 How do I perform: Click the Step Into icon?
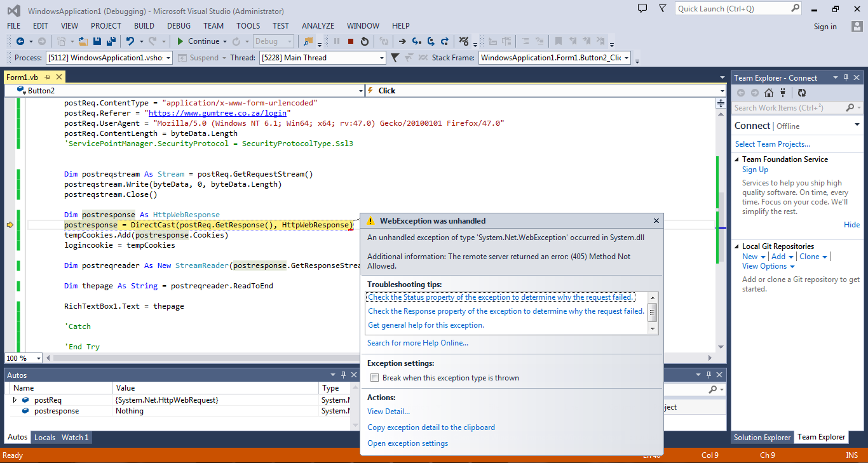tap(417, 41)
